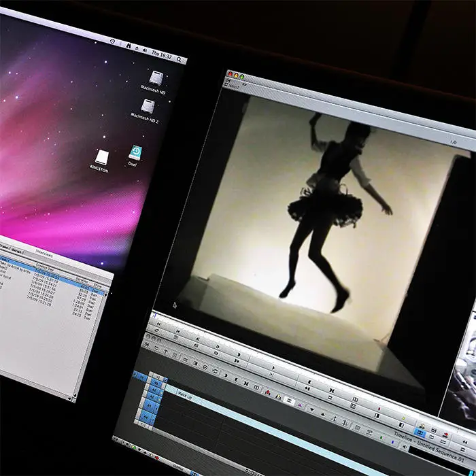Select the KINGSTON drive on the desktop
Screen dimensions: 476x476
point(101,158)
